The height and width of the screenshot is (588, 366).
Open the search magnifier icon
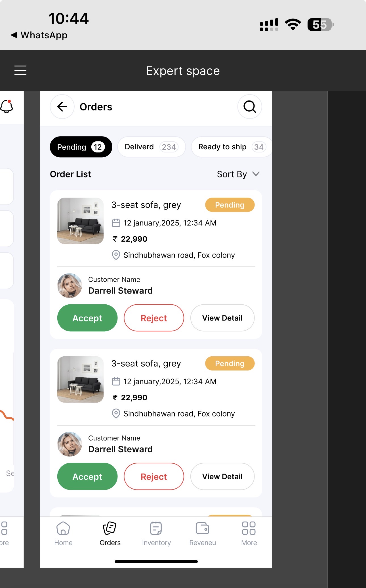tap(249, 107)
